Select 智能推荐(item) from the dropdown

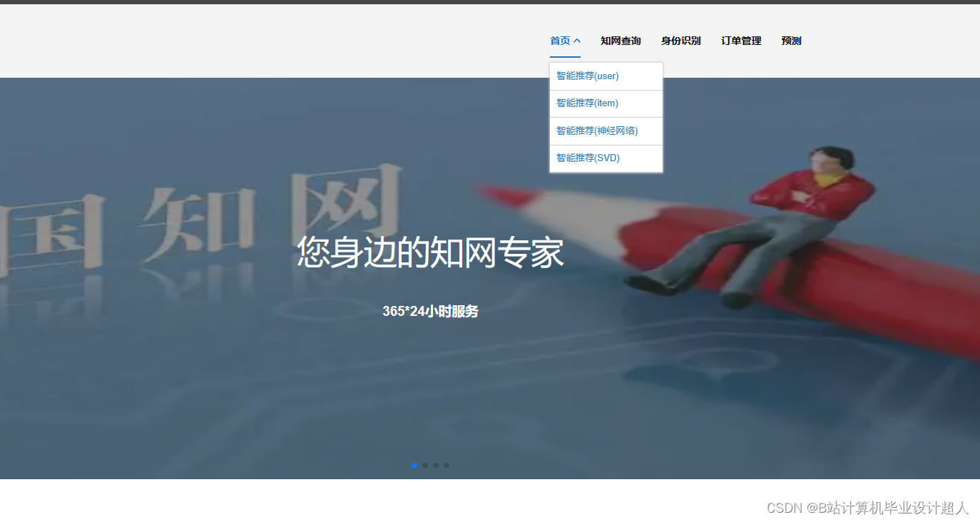click(587, 103)
